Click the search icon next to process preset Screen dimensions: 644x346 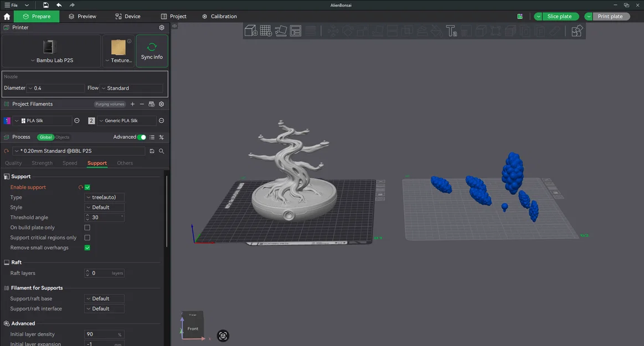(161, 151)
